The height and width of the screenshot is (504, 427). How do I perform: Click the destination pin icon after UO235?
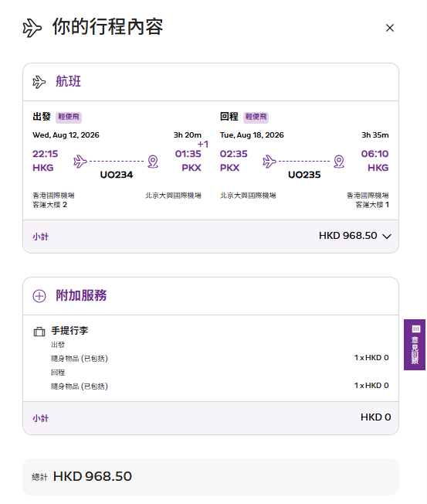coord(339,162)
